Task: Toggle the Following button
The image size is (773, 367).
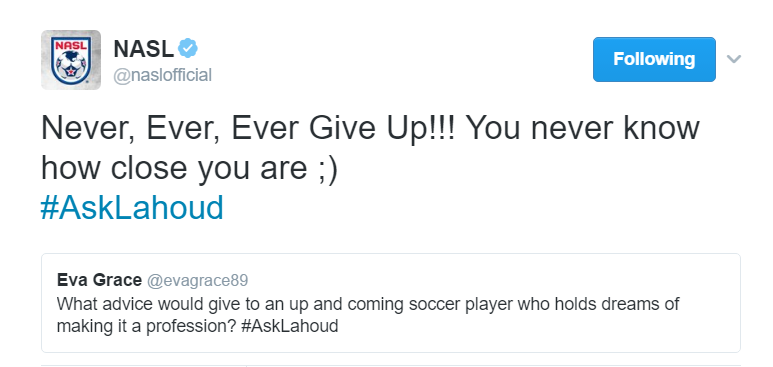Action: [654, 59]
